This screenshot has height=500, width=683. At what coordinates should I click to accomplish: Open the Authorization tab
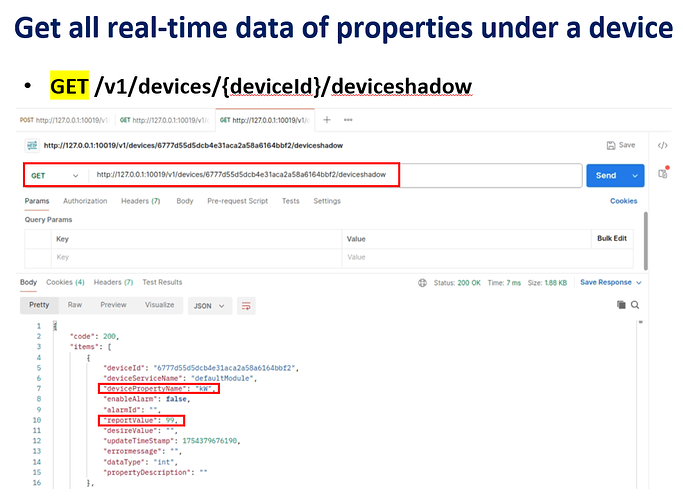tap(85, 201)
